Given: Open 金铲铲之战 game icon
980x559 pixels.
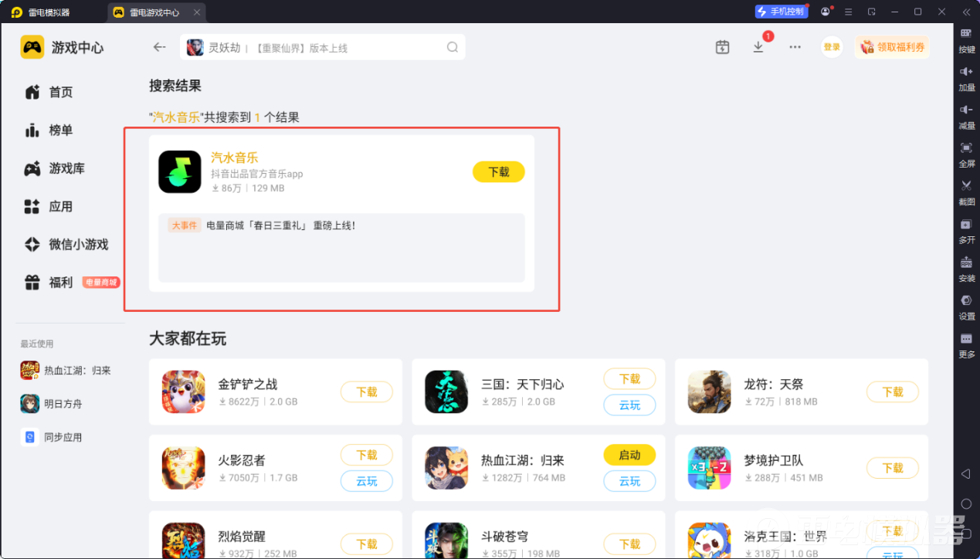Looking at the screenshot, I should 183,392.
